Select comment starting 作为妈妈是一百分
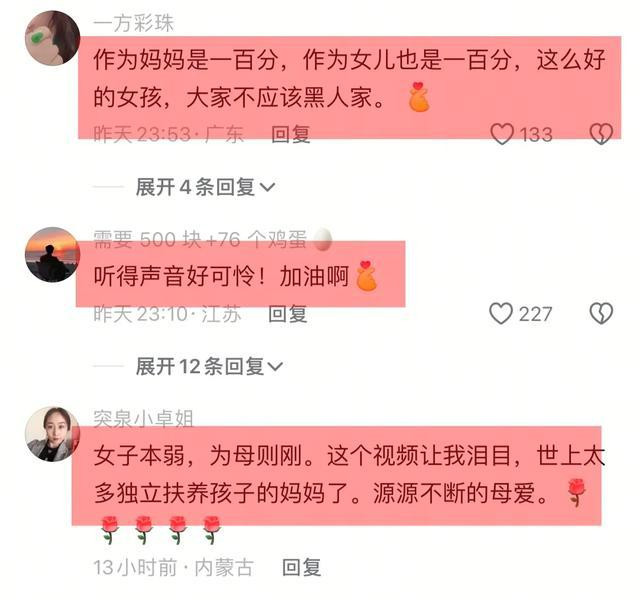 (x=349, y=78)
